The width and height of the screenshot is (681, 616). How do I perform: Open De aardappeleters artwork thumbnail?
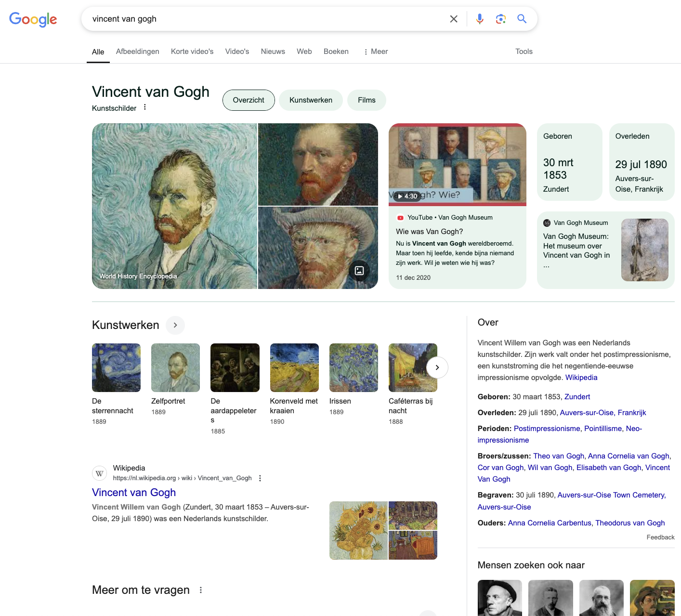235,367
